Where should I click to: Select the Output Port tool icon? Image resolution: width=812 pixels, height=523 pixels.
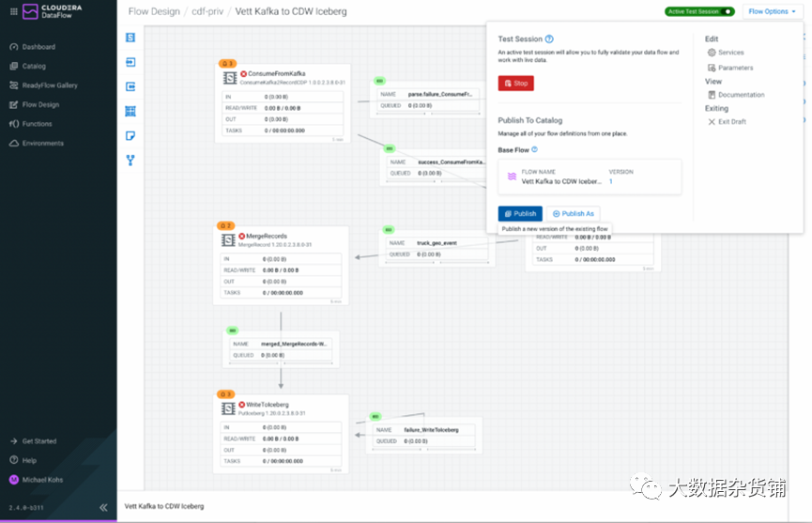130,86
